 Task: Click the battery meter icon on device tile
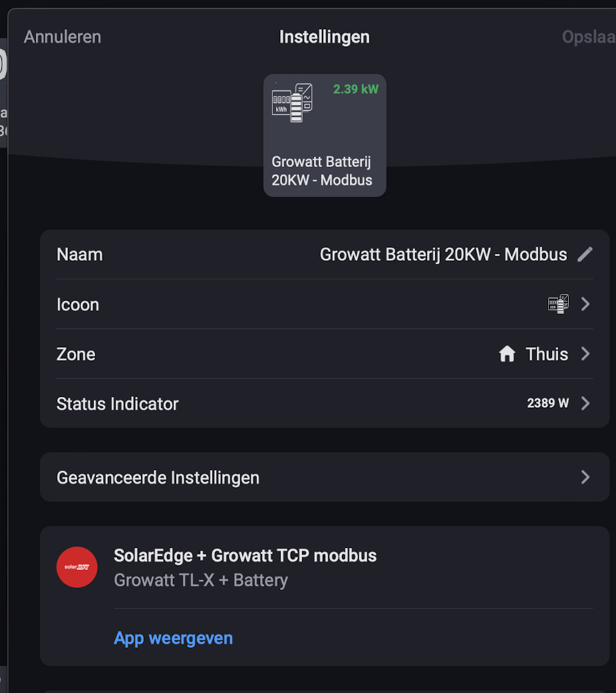292,102
